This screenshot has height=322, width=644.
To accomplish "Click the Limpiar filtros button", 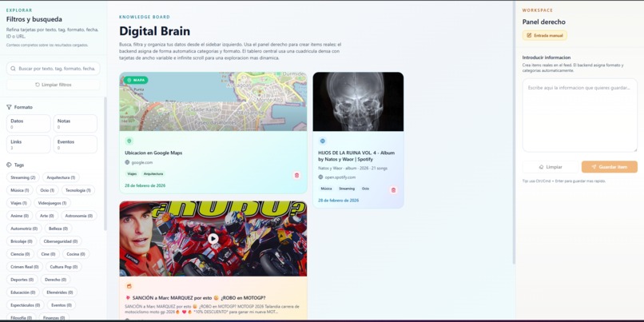I will coord(54,85).
